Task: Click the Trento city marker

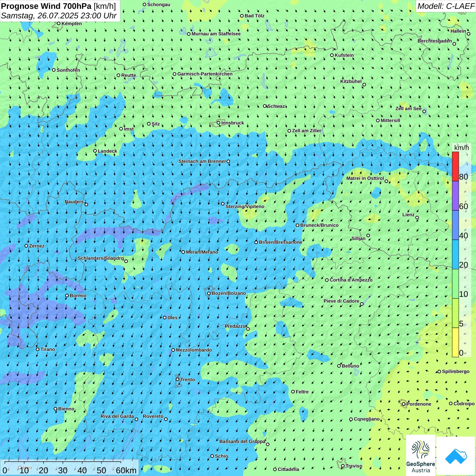Action: pyautogui.click(x=177, y=379)
